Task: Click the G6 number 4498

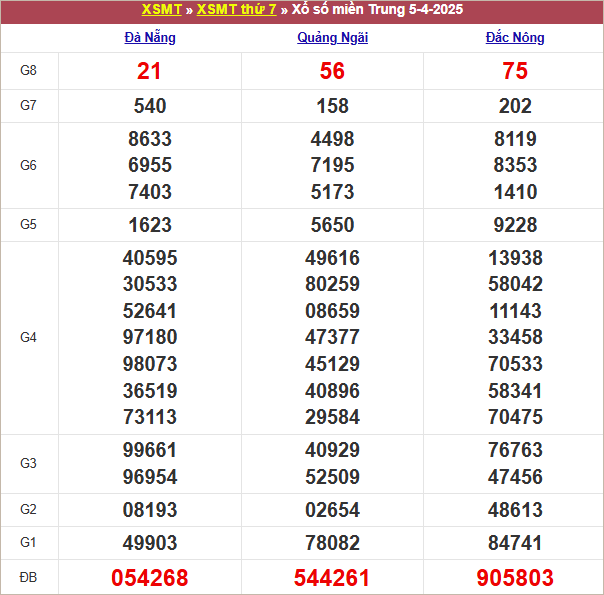Action: (332, 139)
